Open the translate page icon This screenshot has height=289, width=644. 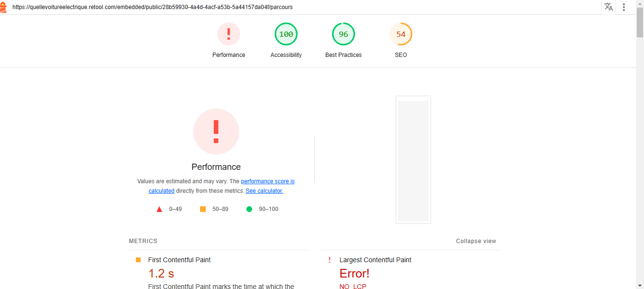(609, 7)
